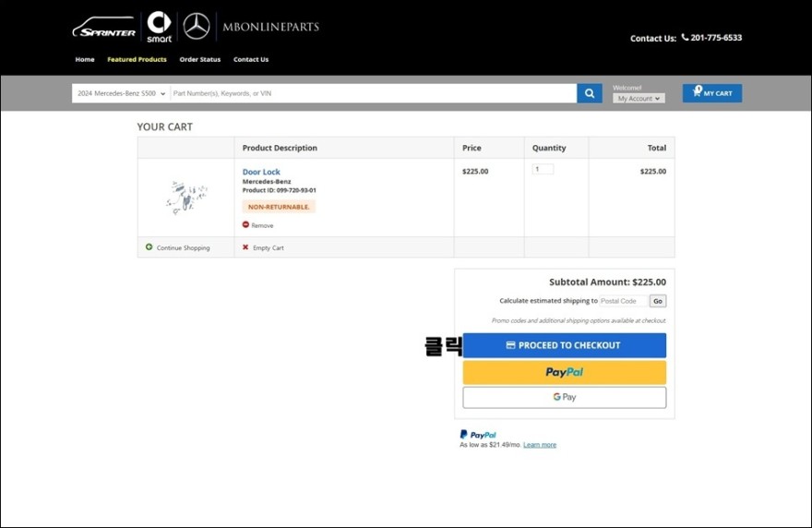This screenshot has width=812, height=528.
Task: Click the MBONLINEPARTS site title
Action: (x=271, y=27)
